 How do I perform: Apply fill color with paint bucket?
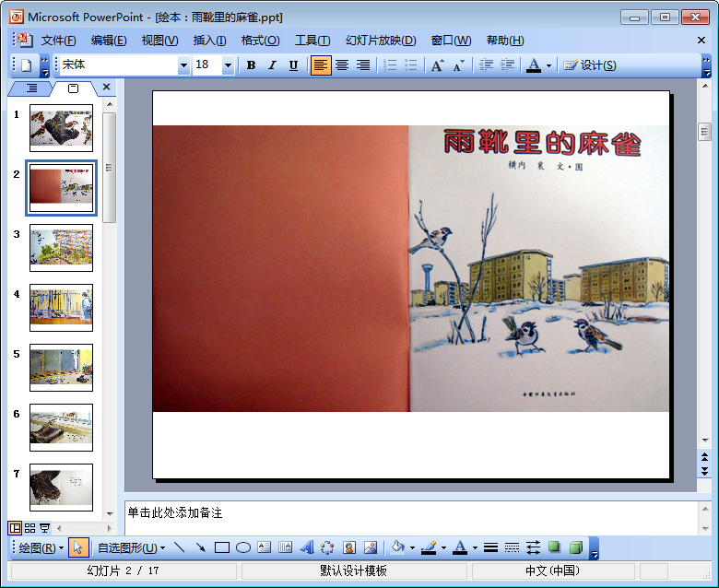[397, 547]
